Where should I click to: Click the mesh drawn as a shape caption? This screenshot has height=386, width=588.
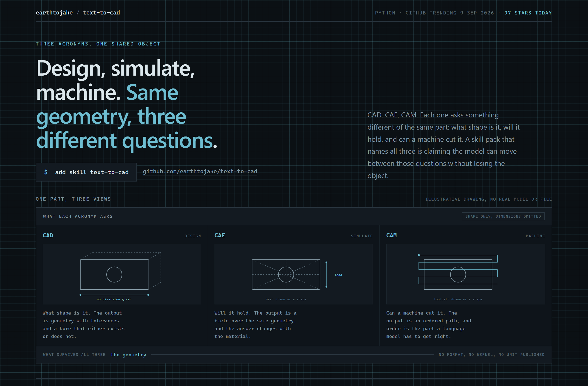click(286, 299)
